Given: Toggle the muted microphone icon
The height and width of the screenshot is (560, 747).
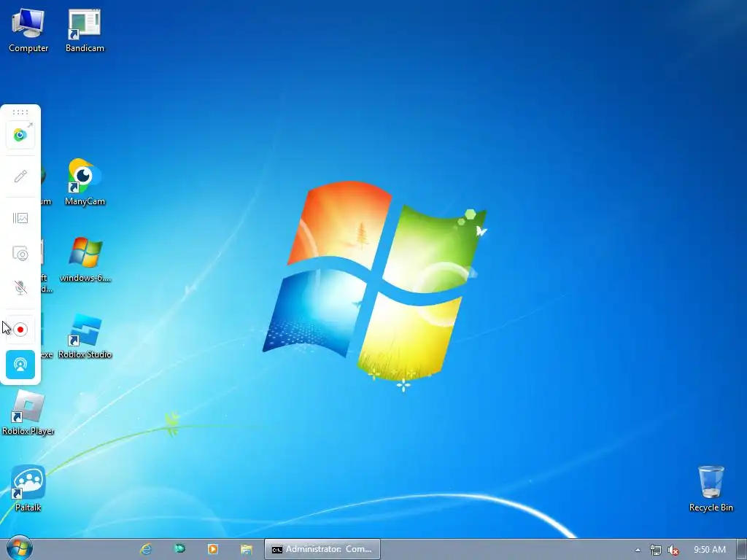Looking at the screenshot, I should [x=20, y=287].
